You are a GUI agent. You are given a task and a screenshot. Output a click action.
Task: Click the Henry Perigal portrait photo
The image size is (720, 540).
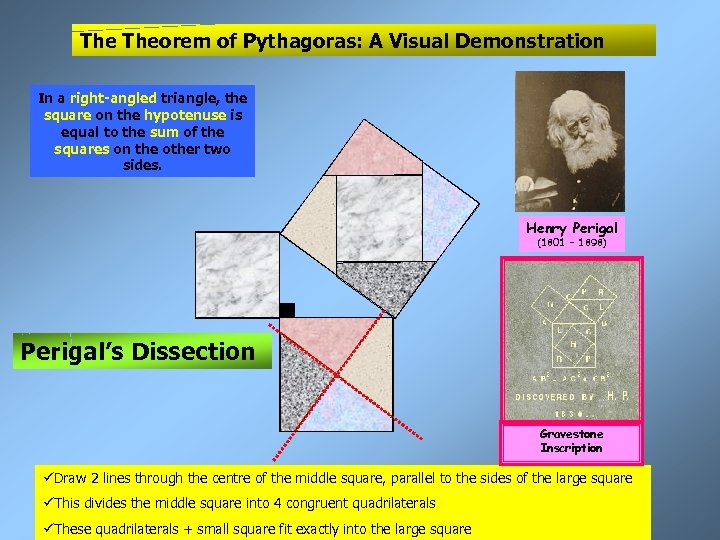tap(570, 141)
